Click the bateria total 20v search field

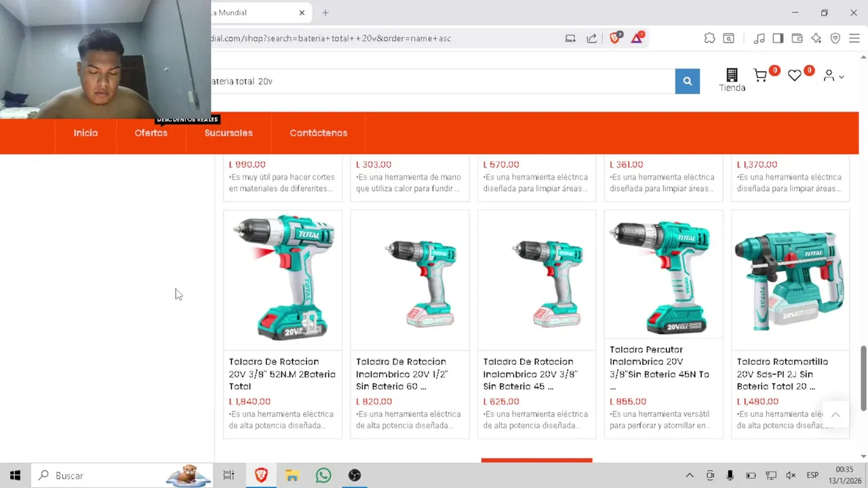(x=443, y=81)
